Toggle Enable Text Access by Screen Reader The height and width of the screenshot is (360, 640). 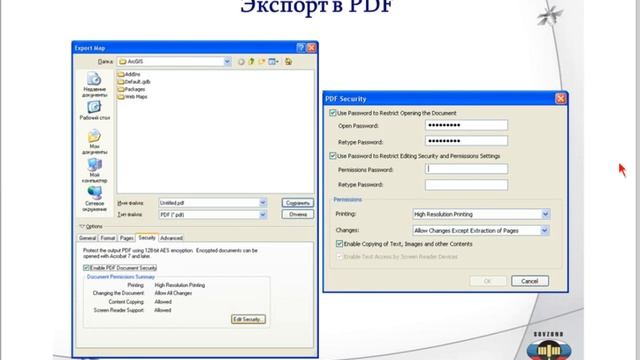click(339, 257)
